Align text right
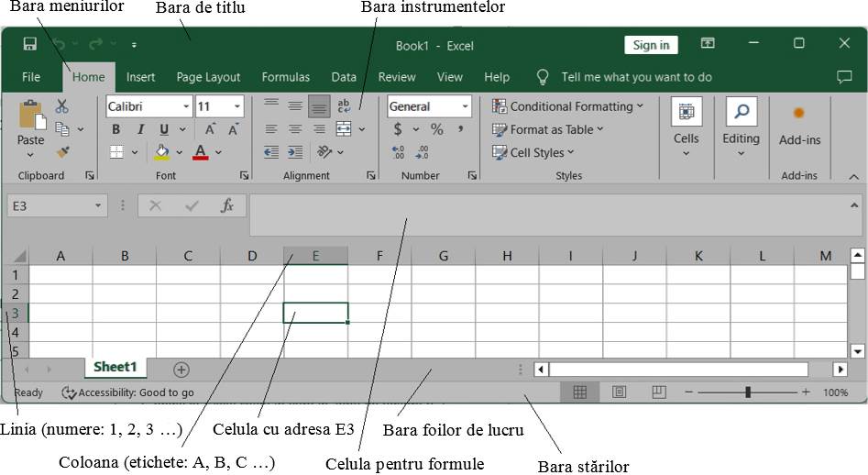This screenshot has height=475, width=868. click(x=319, y=129)
